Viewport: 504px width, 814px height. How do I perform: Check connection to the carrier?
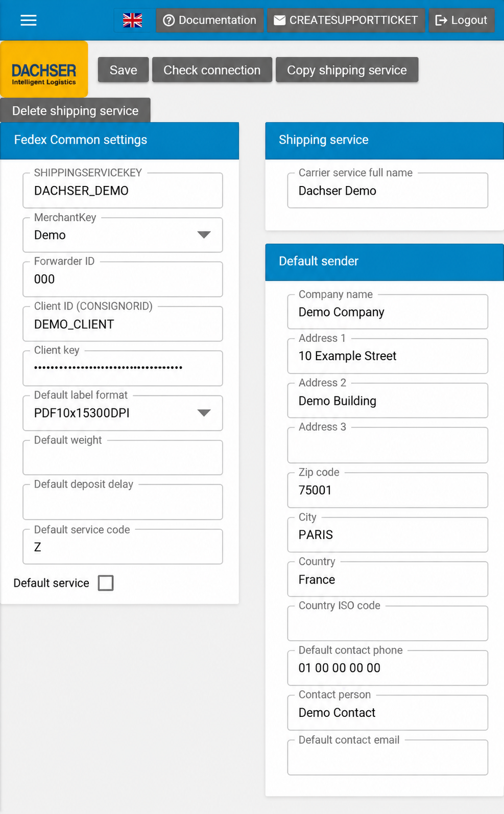[212, 70]
